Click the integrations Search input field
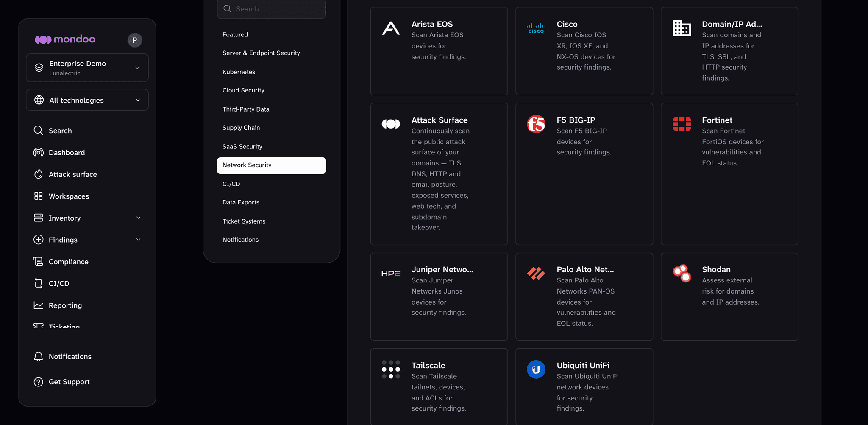This screenshot has height=425, width=868. click(x=271, y=9)
